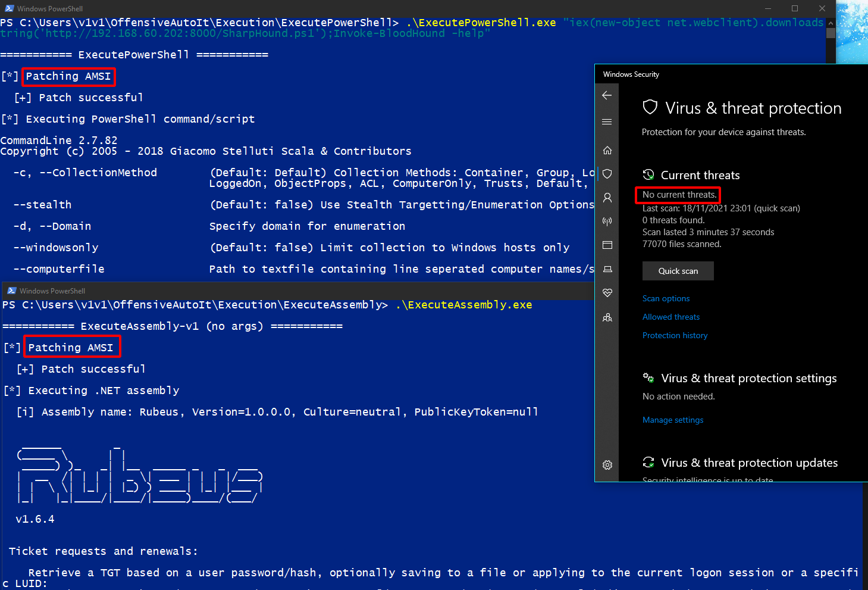The height and width of the screenshot is (590, 868).
Task: Maximize the top PowerShell window
Action: pos(795,8)
